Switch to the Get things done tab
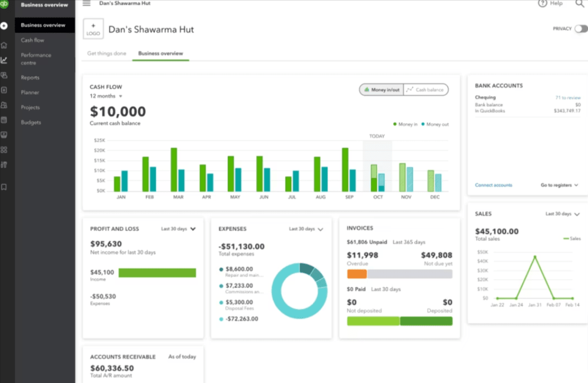Screen dimensions: 588x383 (107, 53)
